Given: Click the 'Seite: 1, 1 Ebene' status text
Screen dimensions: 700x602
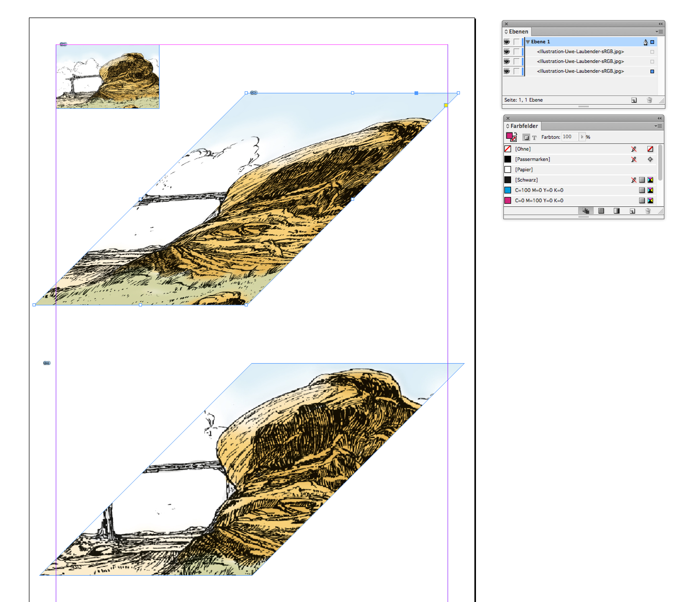Looking at the screenshot, I should [523, 100].
